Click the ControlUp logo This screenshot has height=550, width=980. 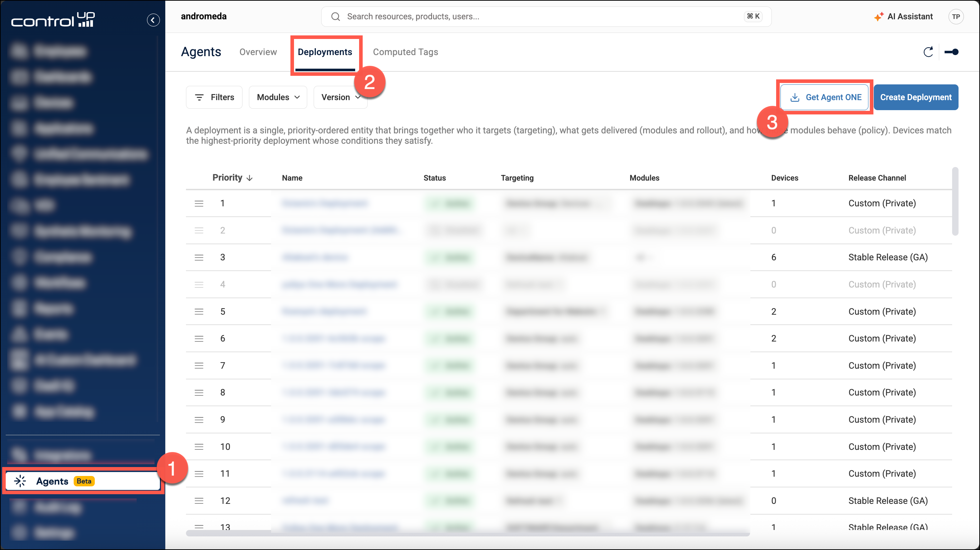tap(53, 20)
